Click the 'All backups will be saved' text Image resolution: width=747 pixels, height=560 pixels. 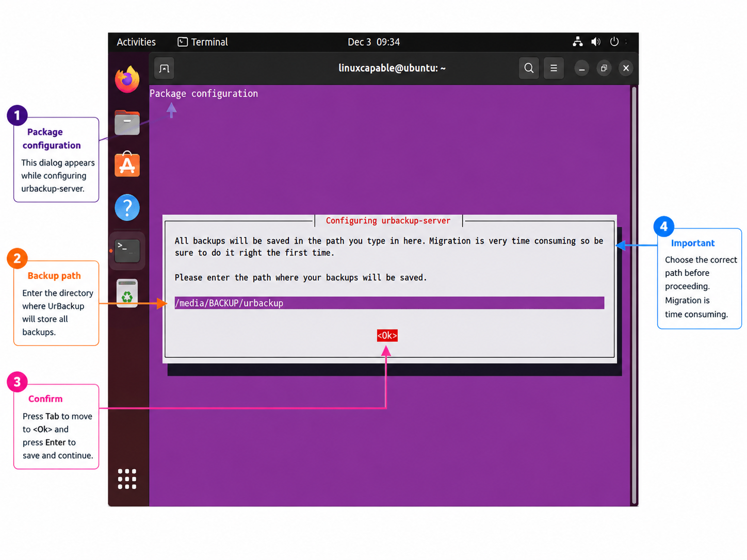[x=389, y=246]
